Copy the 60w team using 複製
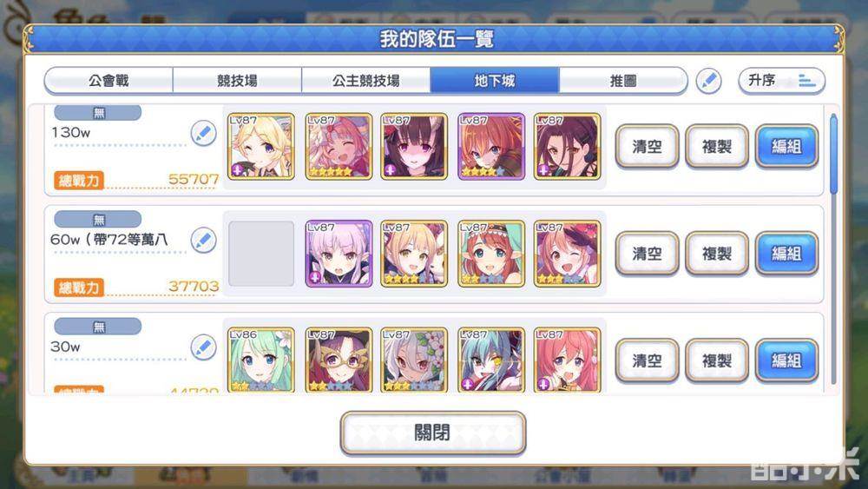Image resolution: width=868 pixels, height=489 pixels. pyautogui.click(x=716, y=254)
